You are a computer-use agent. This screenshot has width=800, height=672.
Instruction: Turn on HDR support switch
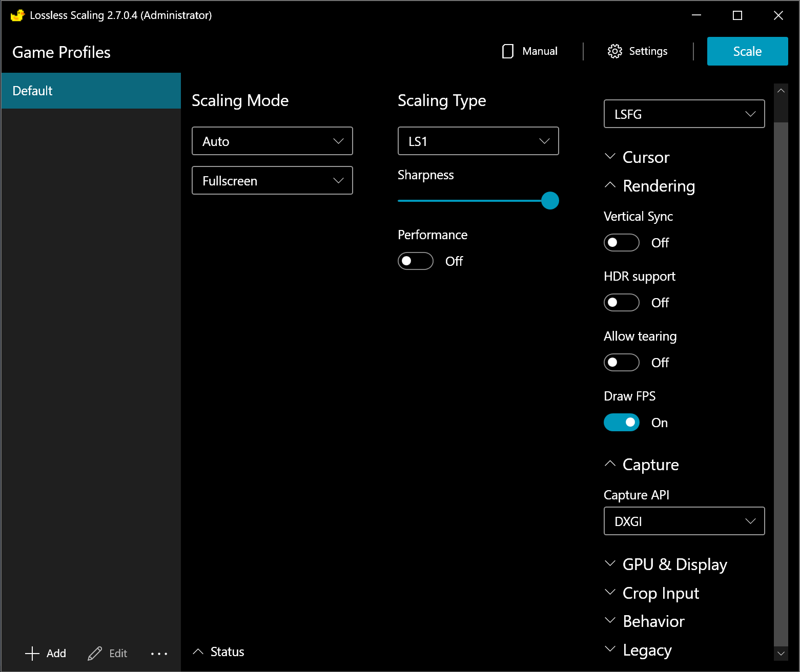click(622, 303)
